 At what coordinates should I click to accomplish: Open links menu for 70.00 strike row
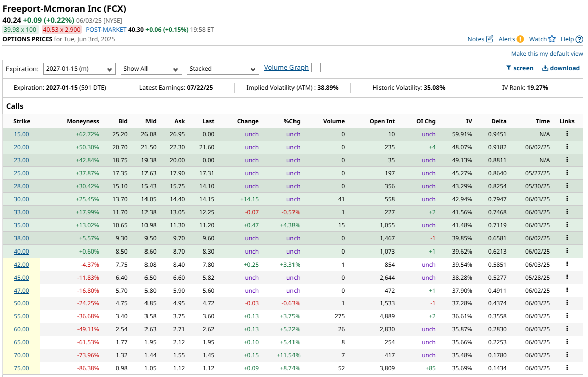tap(567, 355)
